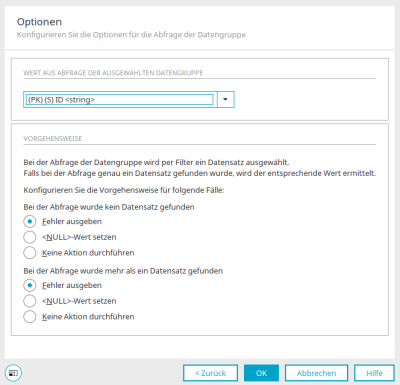Click the line 'Konfigurieren Sie die Vorgehensweise für folgende Fälle'

(124, 190)
